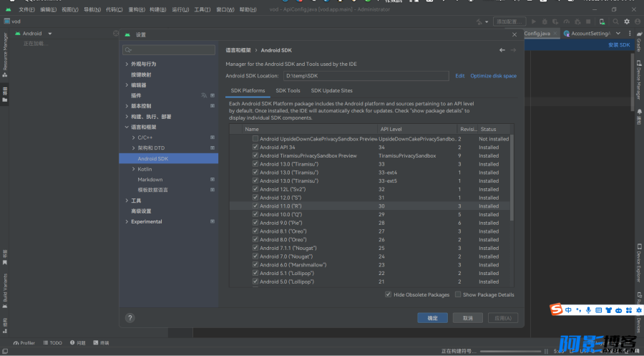Open Device Manager phone icon in toolbar
Image resolution: width=644 pixels, height=356 pixels.
(x=602, y=21)
